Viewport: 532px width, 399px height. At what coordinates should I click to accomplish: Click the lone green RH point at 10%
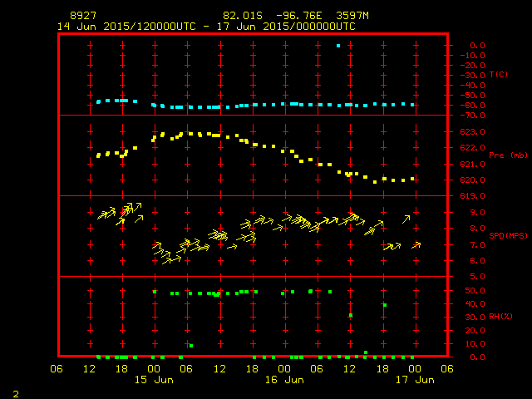point(191,346)
